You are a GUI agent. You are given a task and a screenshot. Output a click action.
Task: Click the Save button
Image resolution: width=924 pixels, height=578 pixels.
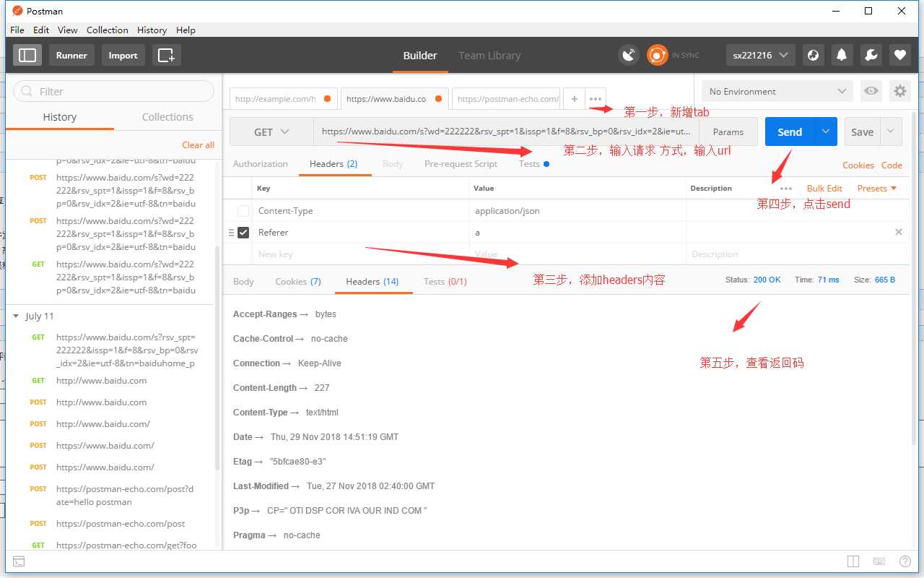(x=863, y=131)
